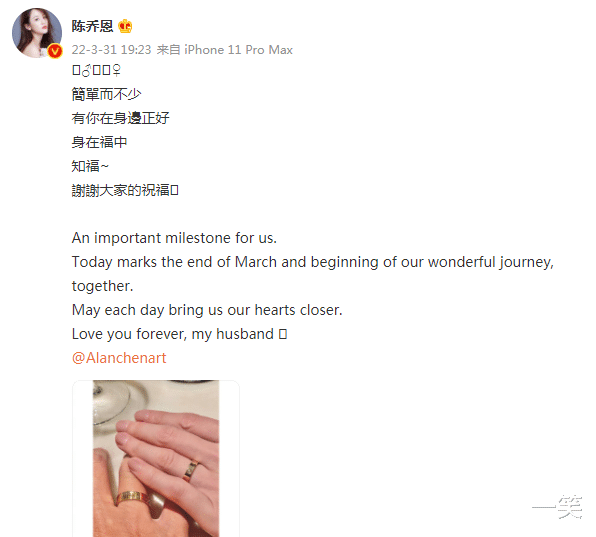Click the text line 有你在身邊正好

[x=120, y=118]
